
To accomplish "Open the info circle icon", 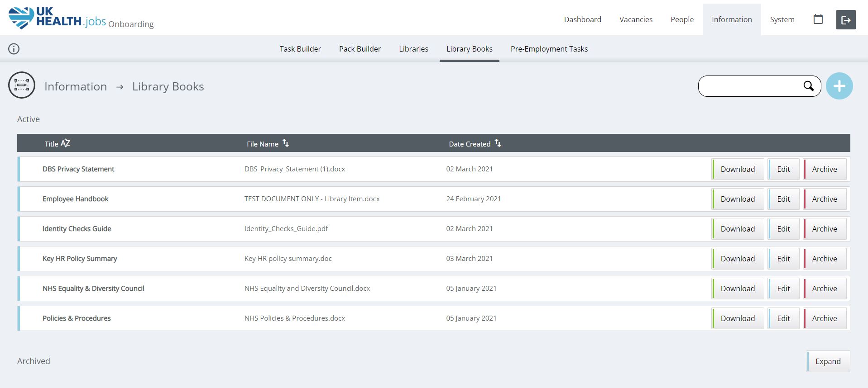I will [14, 49].
